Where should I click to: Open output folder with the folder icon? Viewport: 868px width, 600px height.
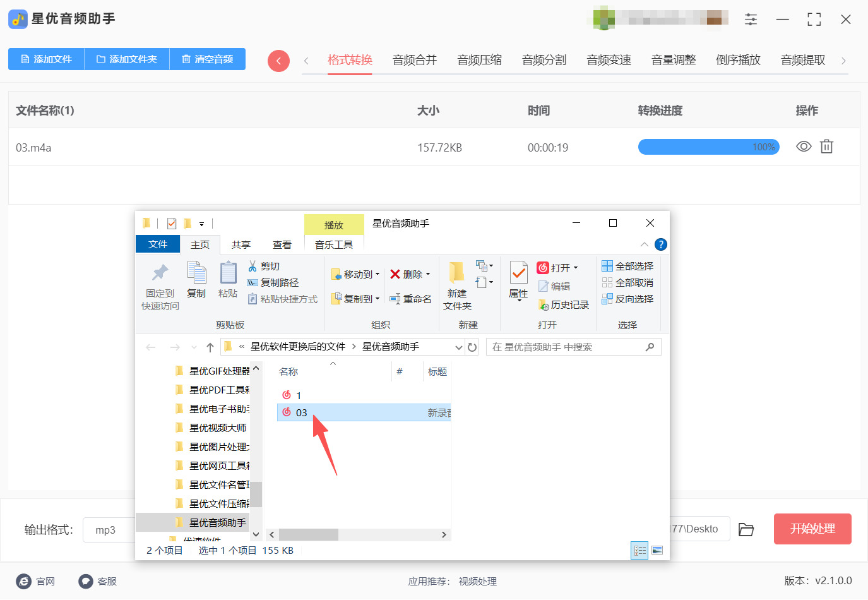click(x=746, y=529)
